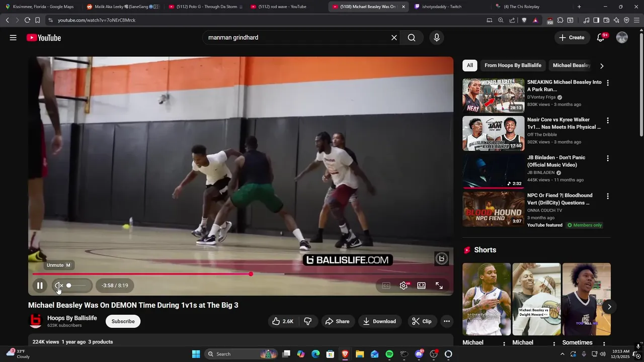Open a new browser tab with plus
This screenshot has height=362, width=644.
coord(579,7)
